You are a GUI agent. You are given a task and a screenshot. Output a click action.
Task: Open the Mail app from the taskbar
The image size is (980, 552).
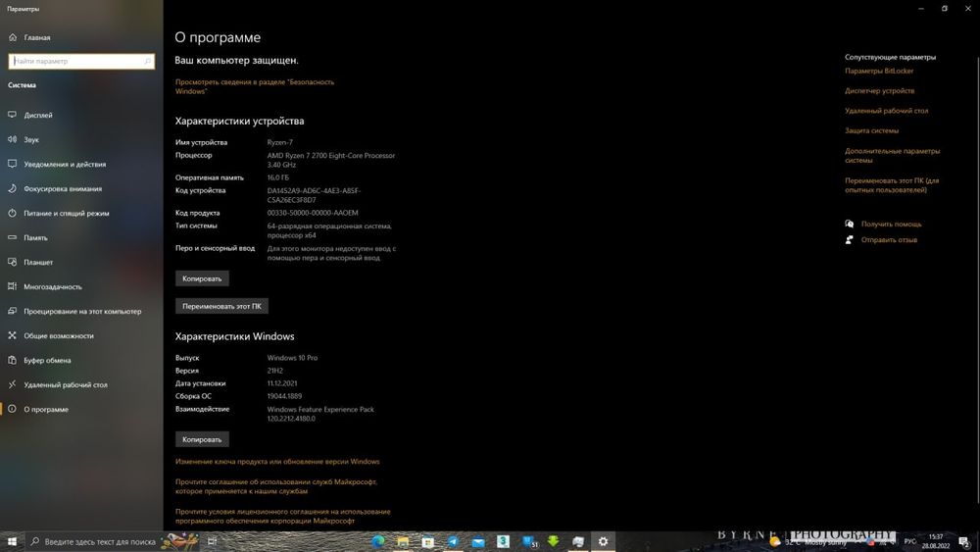[x=478, y=541]
